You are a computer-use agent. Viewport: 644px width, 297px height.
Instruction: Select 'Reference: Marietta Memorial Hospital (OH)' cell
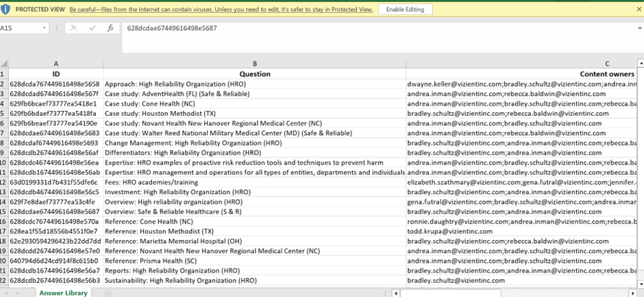click(x=255, y=241)
